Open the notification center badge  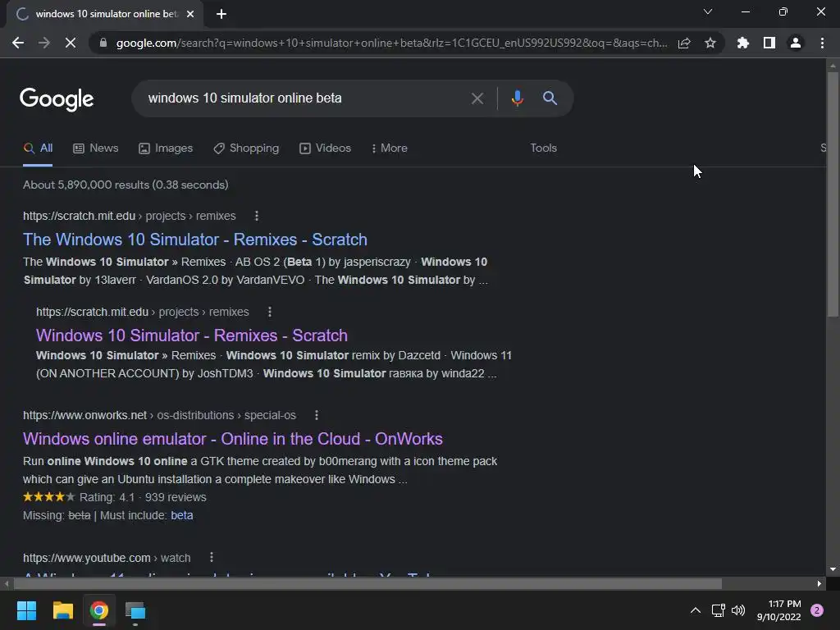point(817,610)
